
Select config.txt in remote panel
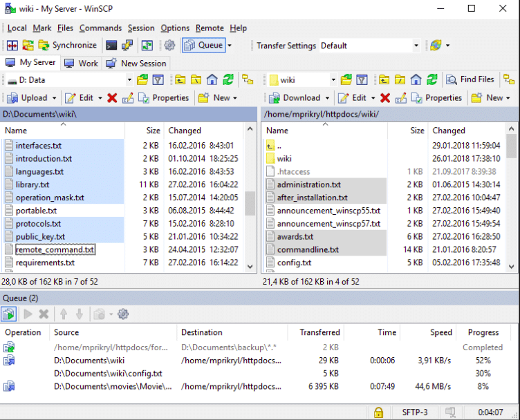[294, 262]
